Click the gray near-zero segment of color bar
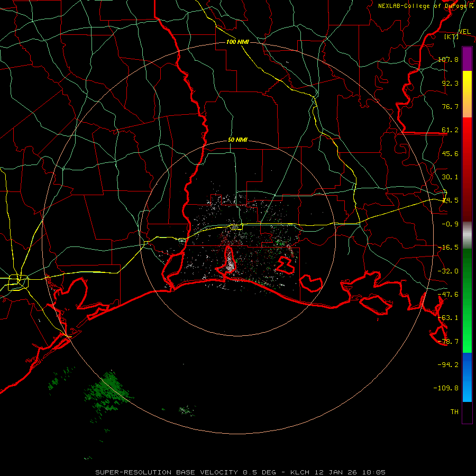The height and width of the screenshot is (476, 476). pyautogui.click(x=467, y=235)
